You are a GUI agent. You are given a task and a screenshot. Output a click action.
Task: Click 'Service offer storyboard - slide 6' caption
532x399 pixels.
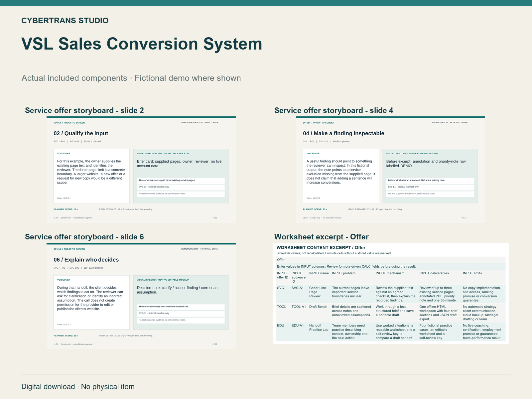click(x=84, y=237)
